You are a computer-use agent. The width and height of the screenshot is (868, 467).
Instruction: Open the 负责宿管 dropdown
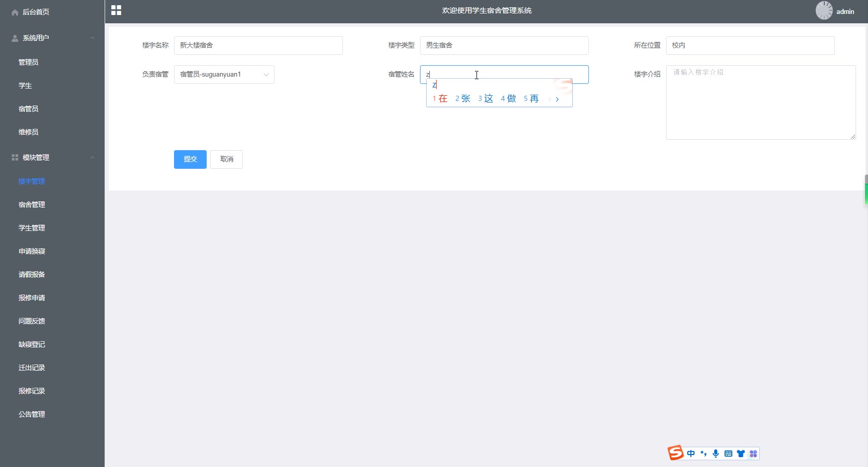coord(224,75)
